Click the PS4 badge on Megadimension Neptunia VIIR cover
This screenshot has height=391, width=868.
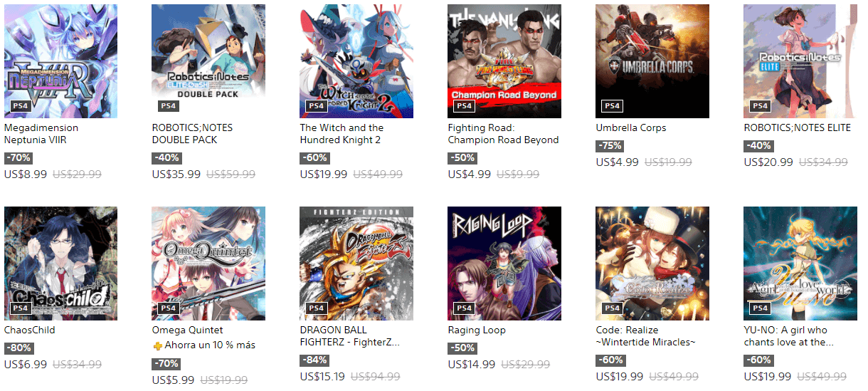(x=21, y=106)
